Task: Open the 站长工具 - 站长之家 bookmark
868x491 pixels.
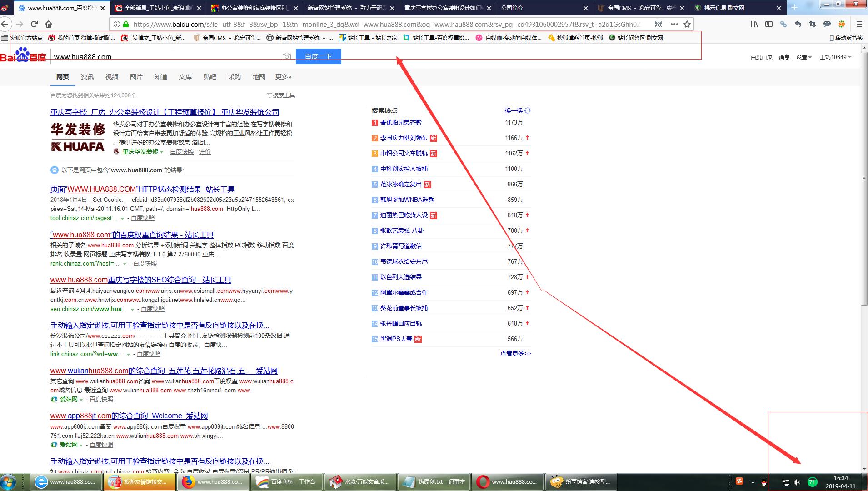Action: [x=368, y=38]
